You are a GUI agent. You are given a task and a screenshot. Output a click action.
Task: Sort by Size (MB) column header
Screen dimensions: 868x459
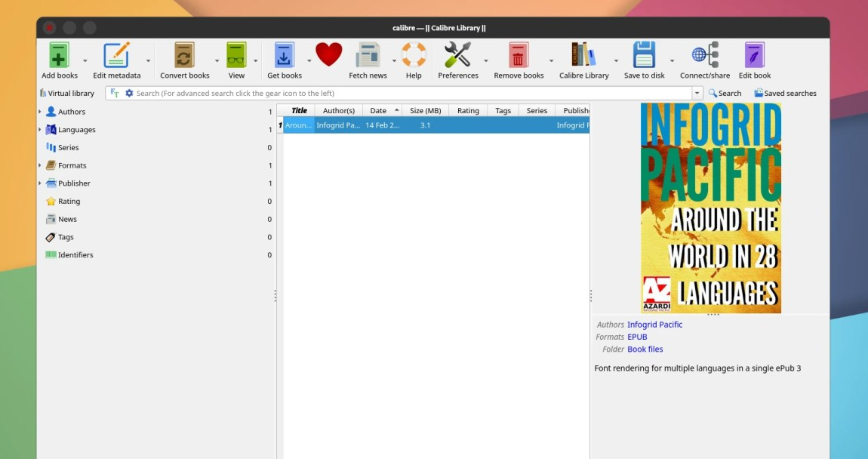[x=425, y=111]
